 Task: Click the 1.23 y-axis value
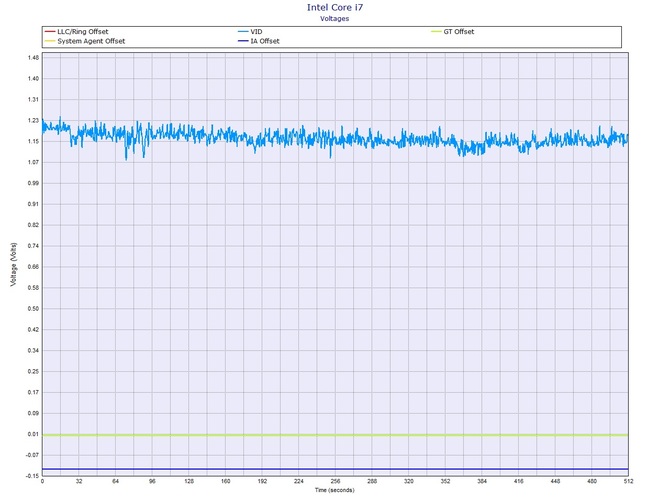[33, 120]
